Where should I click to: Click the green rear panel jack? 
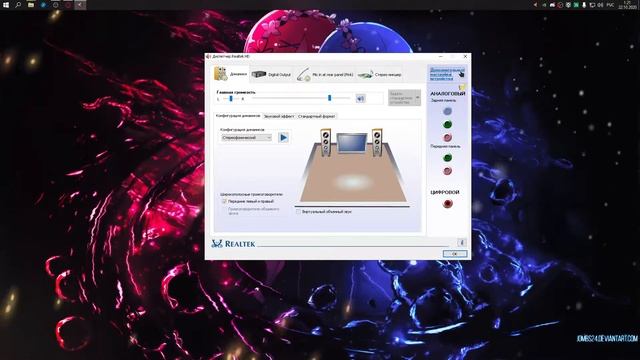coord(447,124)
